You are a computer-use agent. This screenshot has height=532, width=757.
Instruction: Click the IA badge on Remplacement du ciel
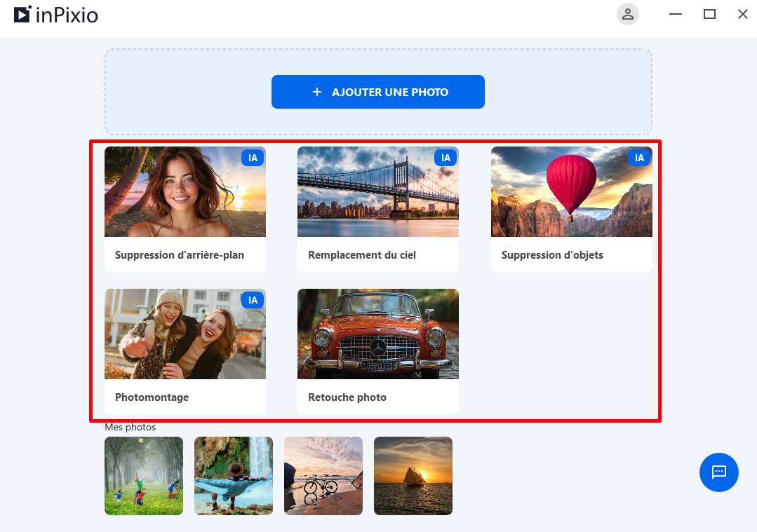click(x=446, y=158)
